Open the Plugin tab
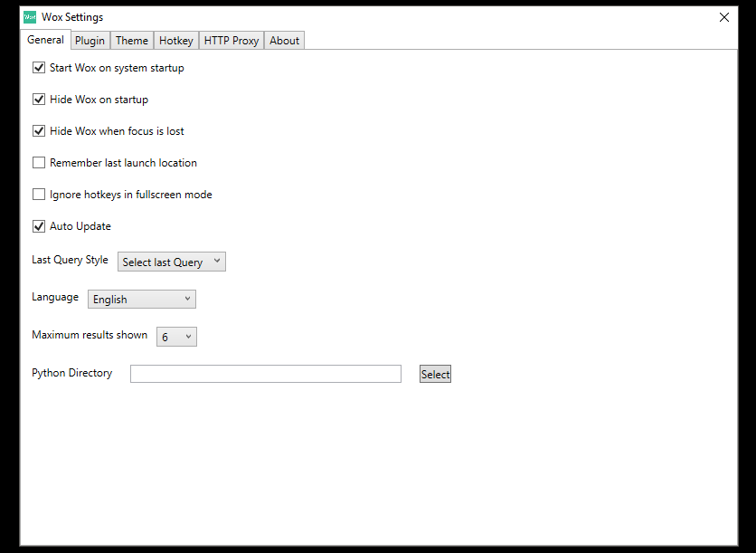Viewport: 756px width, 553px height. [x=90, y=41]
